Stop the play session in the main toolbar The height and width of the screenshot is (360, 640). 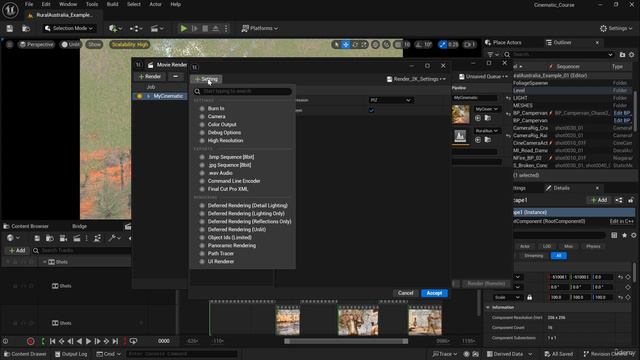tap(205, 28)
